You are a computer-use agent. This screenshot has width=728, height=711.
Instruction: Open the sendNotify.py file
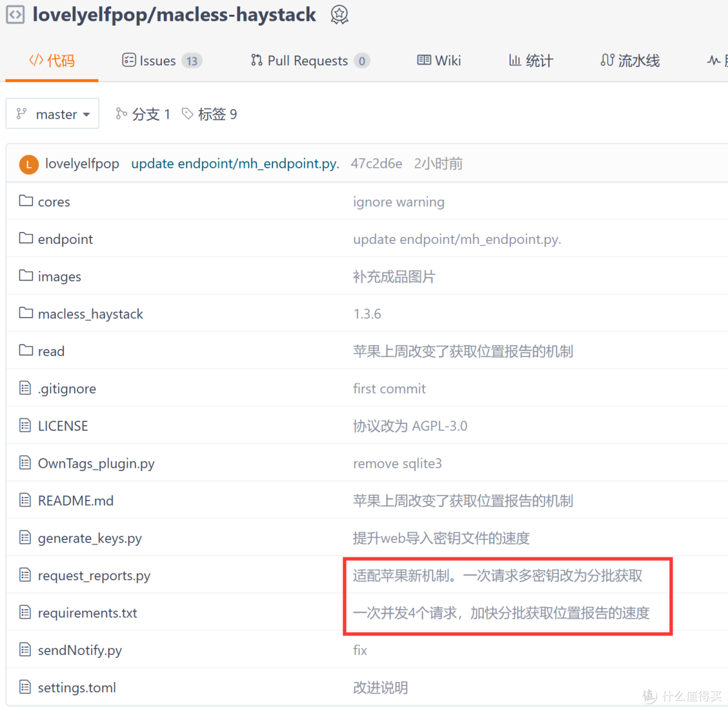click(x=80, y=650)
